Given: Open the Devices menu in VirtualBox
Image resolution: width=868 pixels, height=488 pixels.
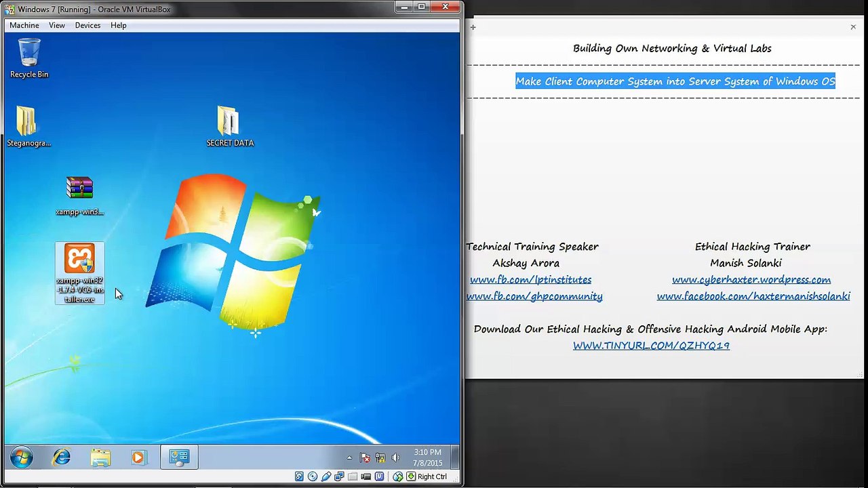Looking at the screenshot, I should tap(87, 25).
